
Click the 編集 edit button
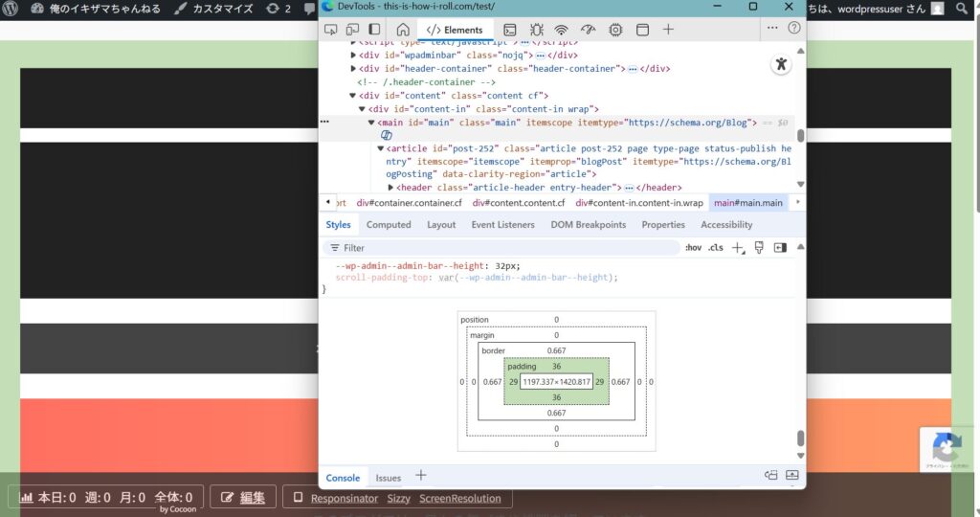(243, 498)
